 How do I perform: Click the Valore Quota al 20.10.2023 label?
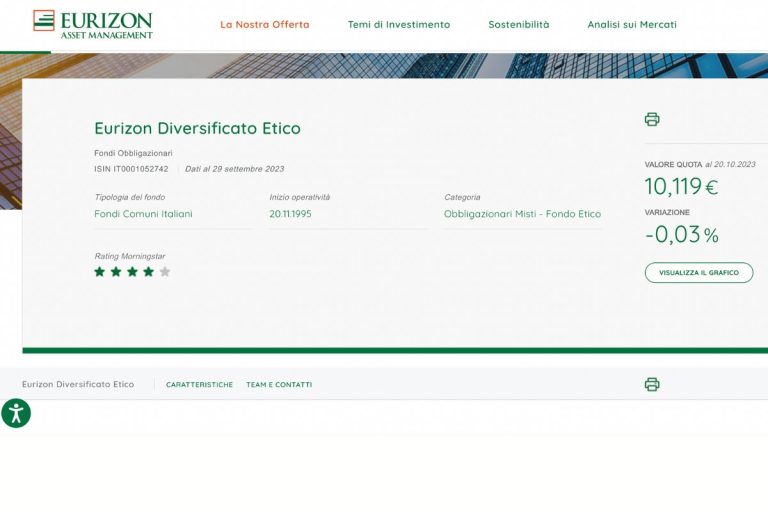click(x=700, y=165)
